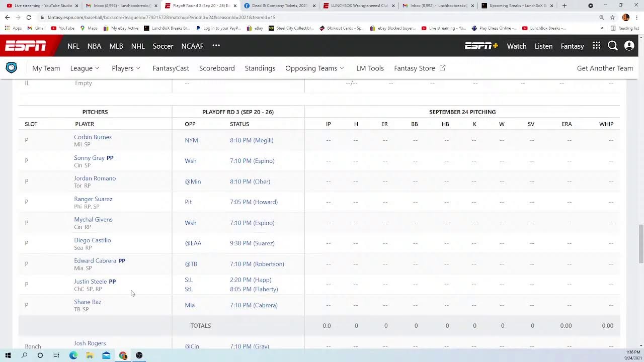The width and height of the screenshot is (644, 362).
Task: Open the ESPN apps grid icon
Action: (x=596, y=46)
